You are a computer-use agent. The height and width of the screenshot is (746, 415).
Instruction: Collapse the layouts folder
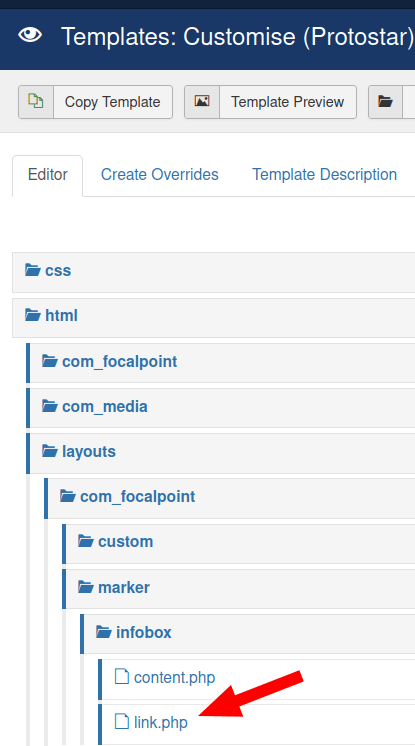[89, 452]
